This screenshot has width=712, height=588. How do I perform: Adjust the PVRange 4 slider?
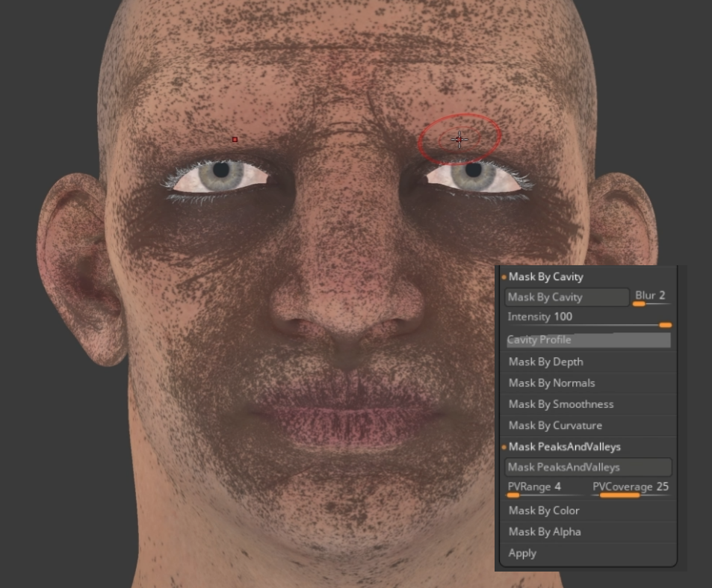545,489
